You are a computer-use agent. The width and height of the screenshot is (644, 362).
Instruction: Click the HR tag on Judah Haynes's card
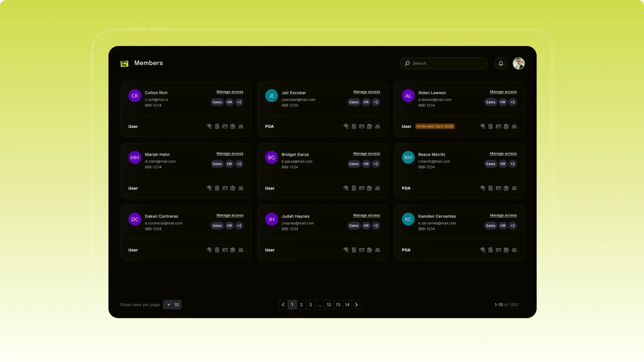[x=366, y=226]
